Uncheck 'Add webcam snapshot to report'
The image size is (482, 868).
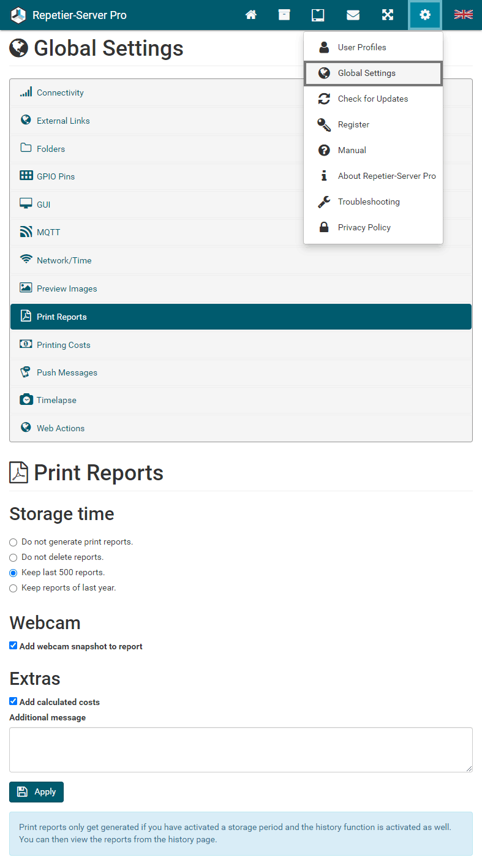coord(13,646)
